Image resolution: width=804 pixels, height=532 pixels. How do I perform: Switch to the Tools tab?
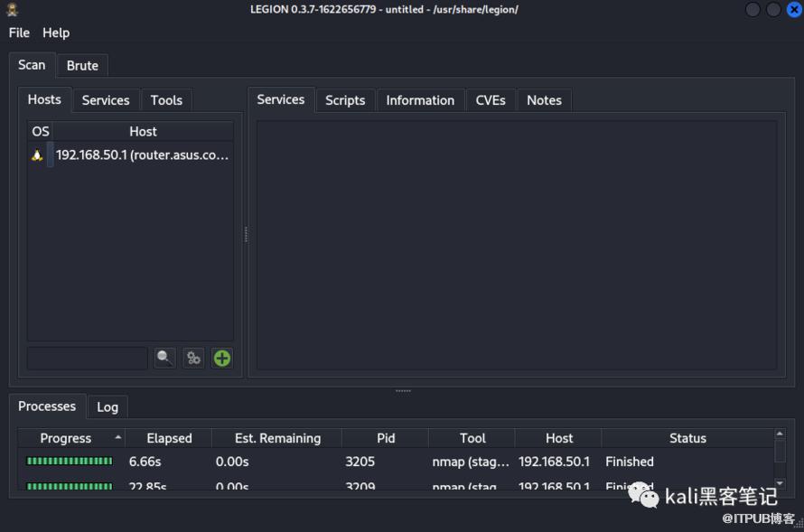pyautogui.click(x=166, y=100)
